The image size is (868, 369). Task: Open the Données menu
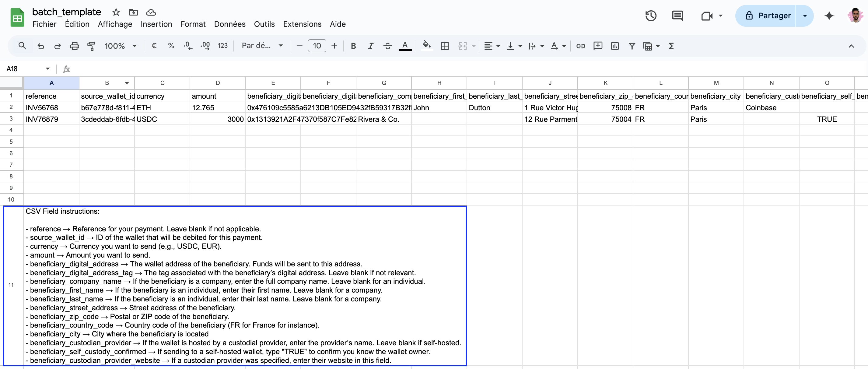point(229,24)
